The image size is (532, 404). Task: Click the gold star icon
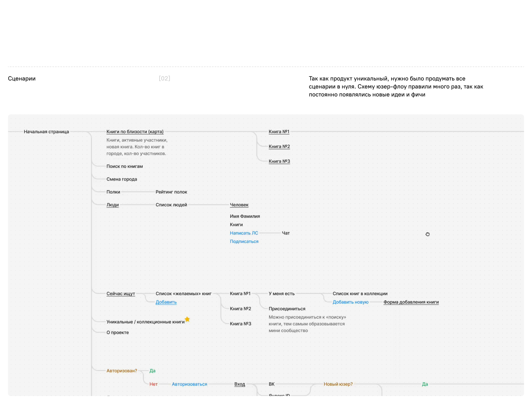(x=187, y=319)
